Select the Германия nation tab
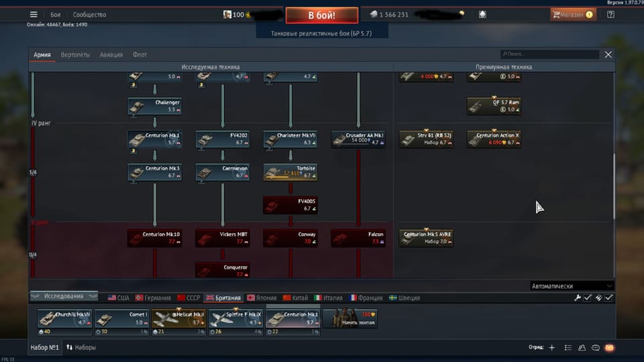The image size is (644, 362). [x=153, y=298]
